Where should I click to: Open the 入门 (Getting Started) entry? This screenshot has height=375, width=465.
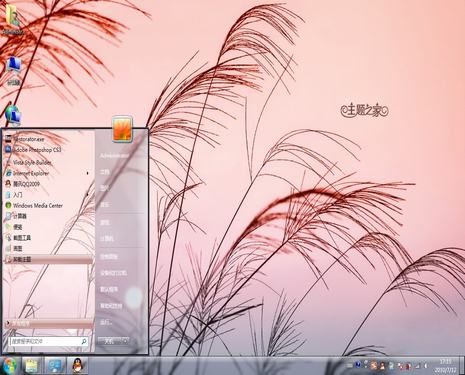click(x=49, y=195)
